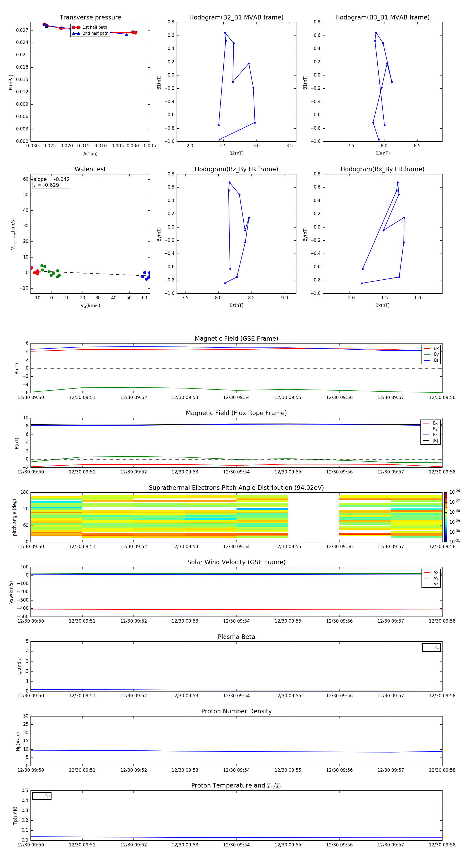The height and width of the screenshot is (868, 473).
Task: Select the "B3(nT)" x-axis label
Action: 382,153
